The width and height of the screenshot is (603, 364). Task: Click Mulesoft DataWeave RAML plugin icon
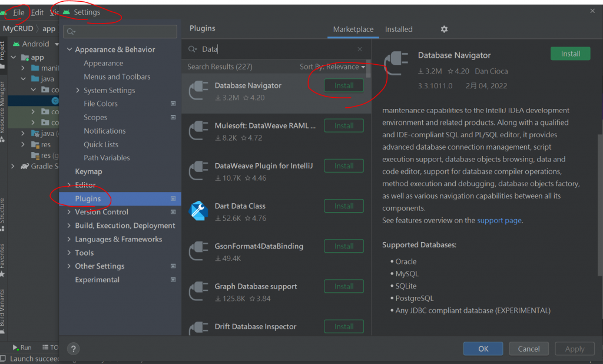point(198,130)
